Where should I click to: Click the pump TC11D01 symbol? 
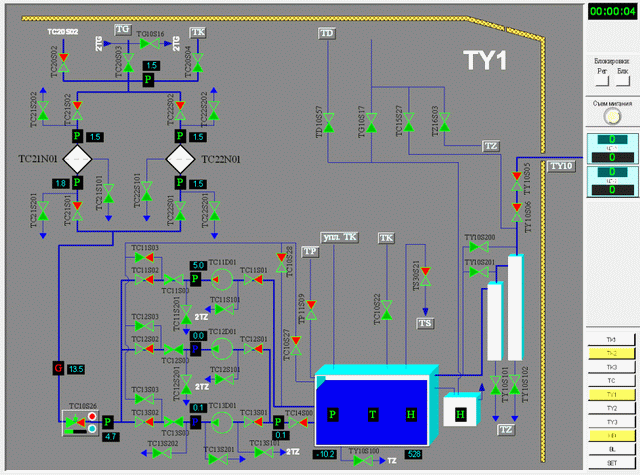pos(222,280)
